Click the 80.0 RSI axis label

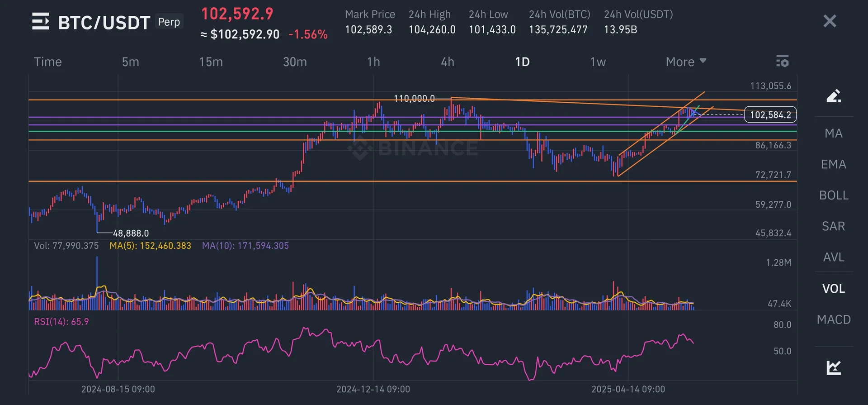(782, 324)
